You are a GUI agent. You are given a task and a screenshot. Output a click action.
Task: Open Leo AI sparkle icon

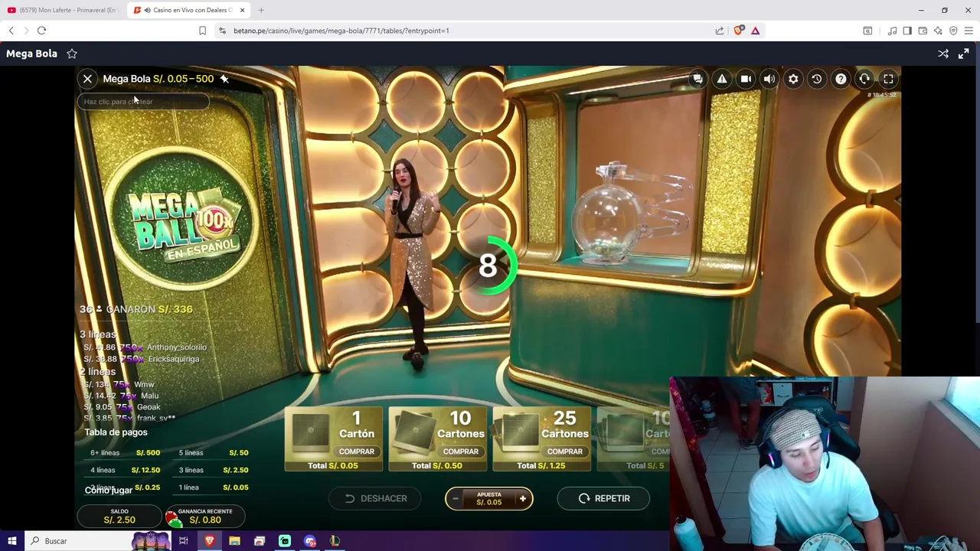[x=938, y=31]
